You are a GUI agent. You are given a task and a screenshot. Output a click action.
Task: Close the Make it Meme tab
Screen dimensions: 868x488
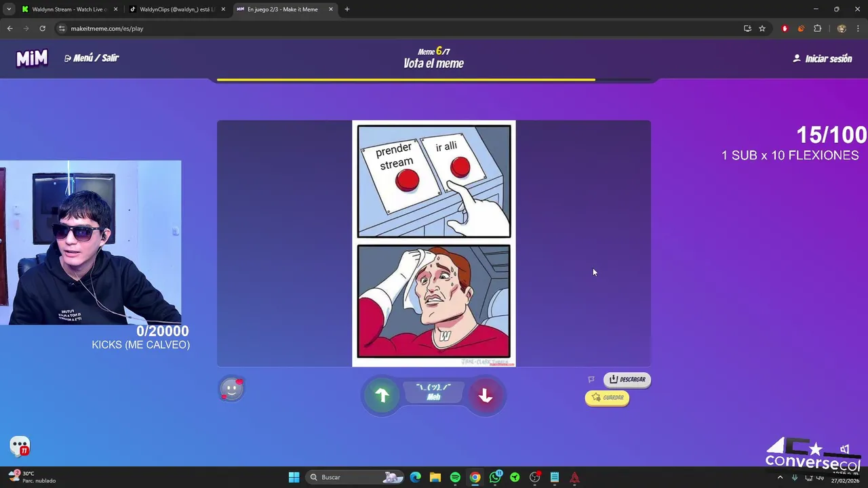[331, 9]
